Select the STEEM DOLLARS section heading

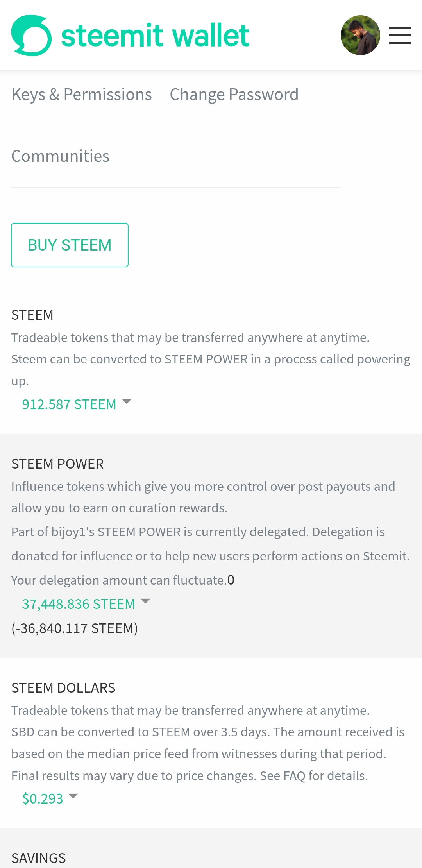pos(63,688)
